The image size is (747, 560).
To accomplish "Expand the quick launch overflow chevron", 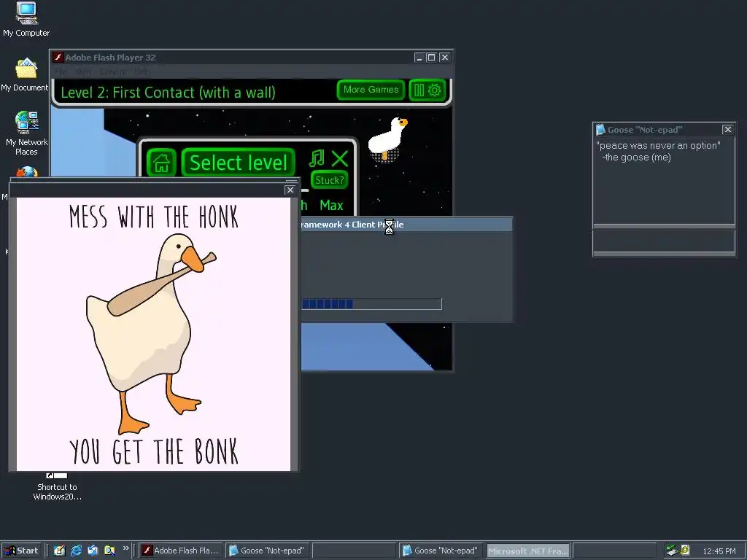I will tap(125, 548).
